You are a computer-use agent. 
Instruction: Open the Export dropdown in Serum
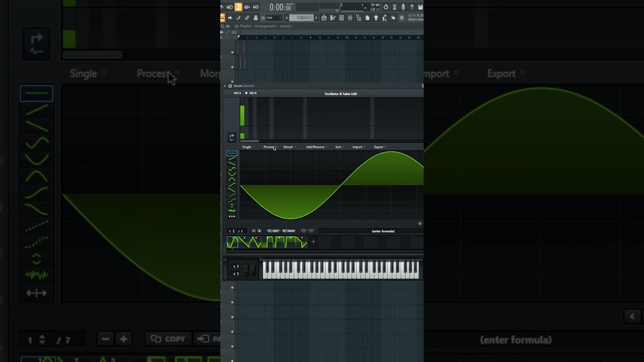[x=379, y=147]
